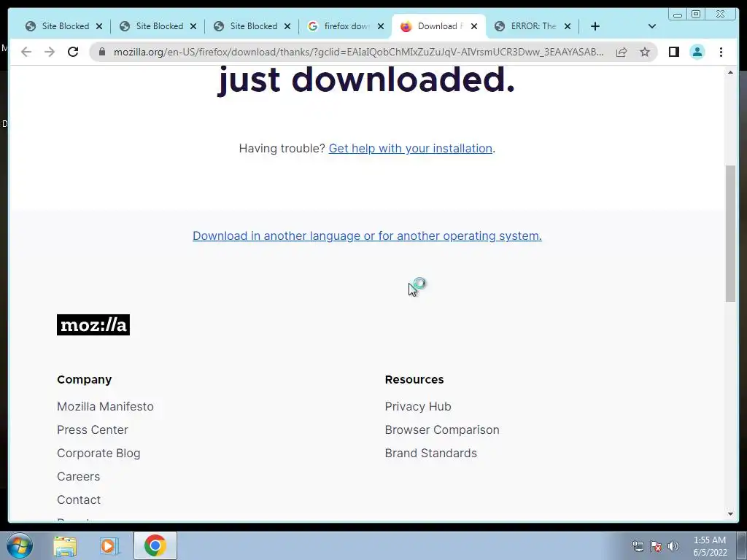Open a new tab with plus button
747x560 pixels.
tap(595, 26)
